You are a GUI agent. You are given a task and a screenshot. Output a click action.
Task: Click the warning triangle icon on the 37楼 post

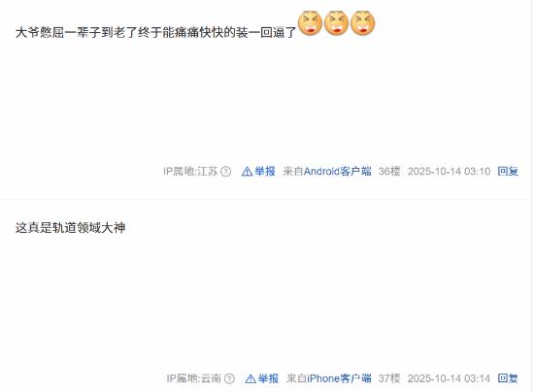tap(250, 378)
